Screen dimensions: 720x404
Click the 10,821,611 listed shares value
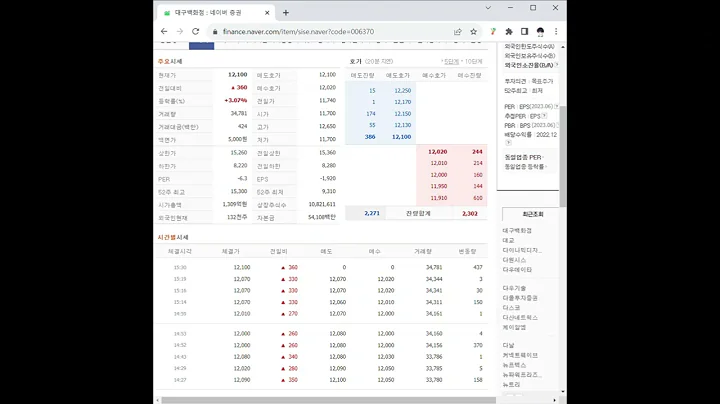click(x=322, y=204)
